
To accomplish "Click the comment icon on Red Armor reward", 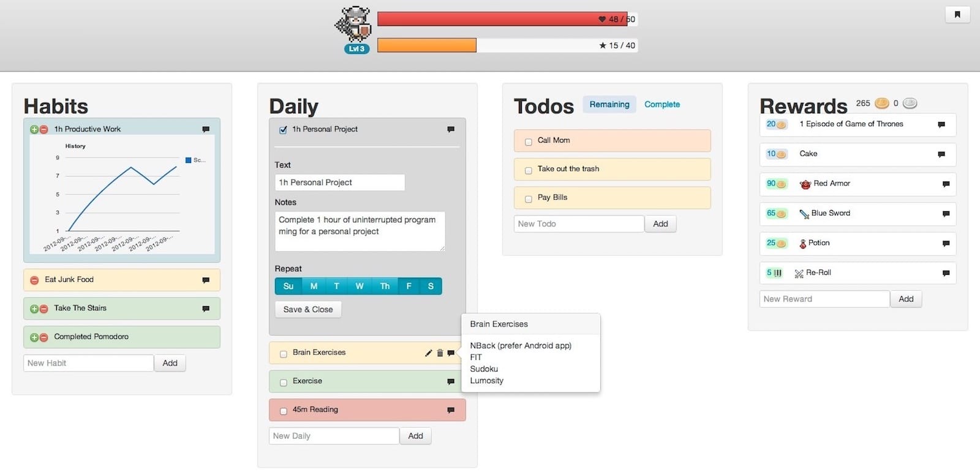I will [946, 184].
